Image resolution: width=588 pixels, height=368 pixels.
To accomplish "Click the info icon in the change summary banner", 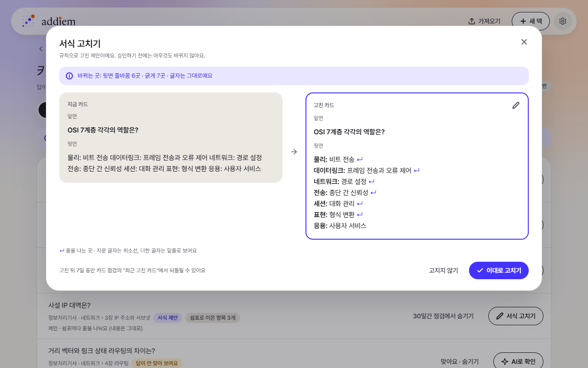I will tap(69, 76).
